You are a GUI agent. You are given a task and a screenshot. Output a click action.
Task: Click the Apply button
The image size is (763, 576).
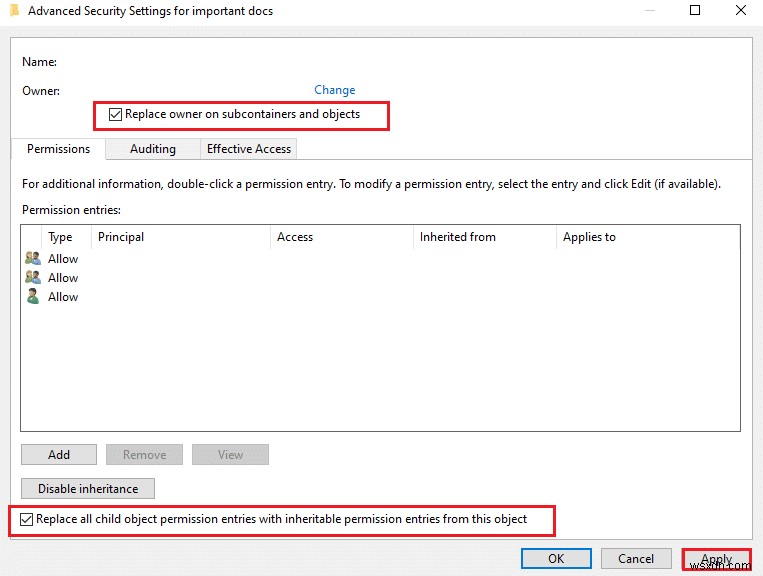717,559
